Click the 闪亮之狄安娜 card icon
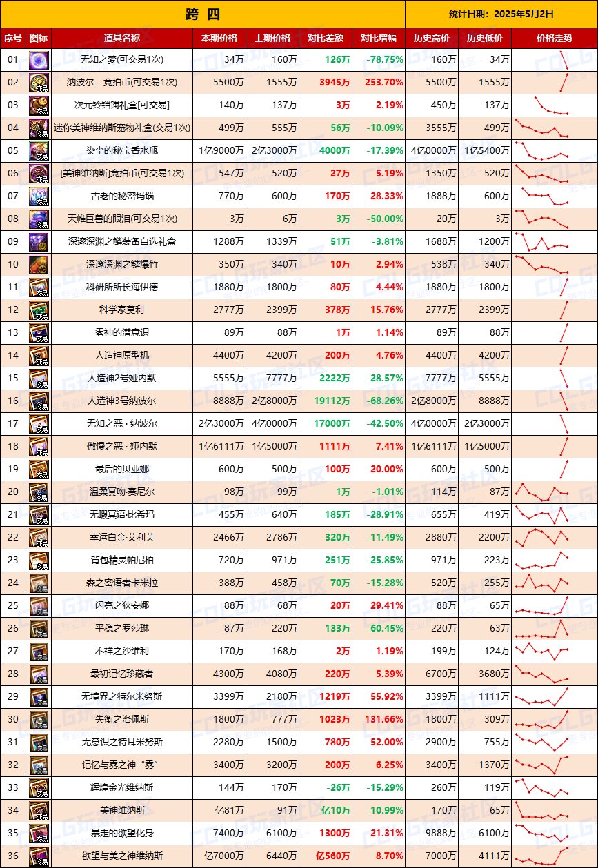Viewport: 598px width, 868px height. [39, 605]
